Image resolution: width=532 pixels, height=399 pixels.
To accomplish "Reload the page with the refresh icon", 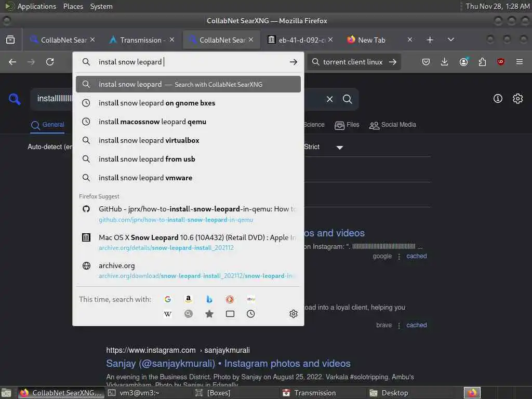I will tap(50, 62).
